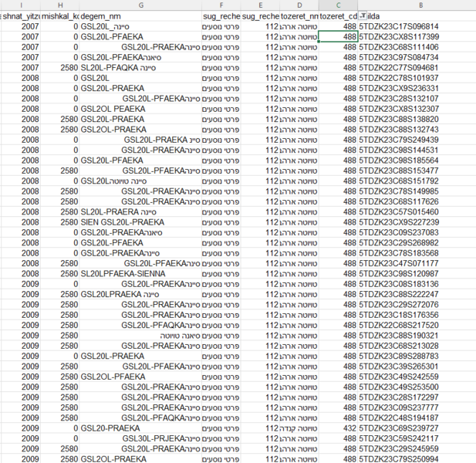Select column I header
Viewport: 476px width, 463px height.
pyautogui.click(x=21, y=5)
